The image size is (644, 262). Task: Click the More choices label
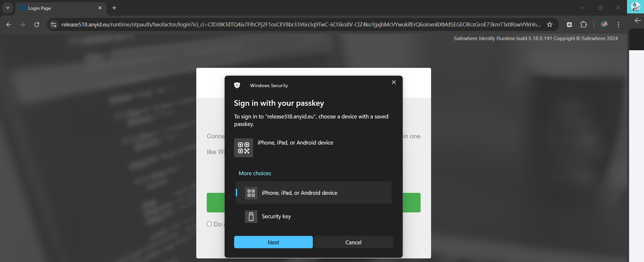click(x=255, y=173)
